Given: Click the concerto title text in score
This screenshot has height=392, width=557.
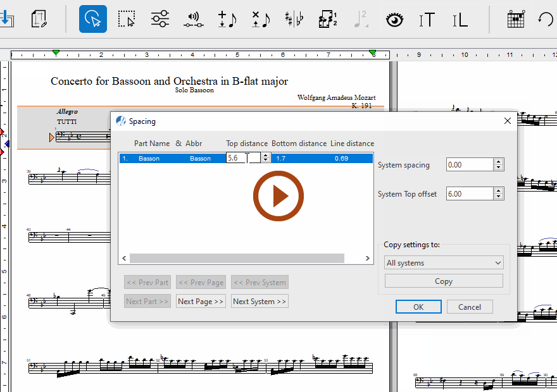Looking at the screenshot, I should click(170, 81).
